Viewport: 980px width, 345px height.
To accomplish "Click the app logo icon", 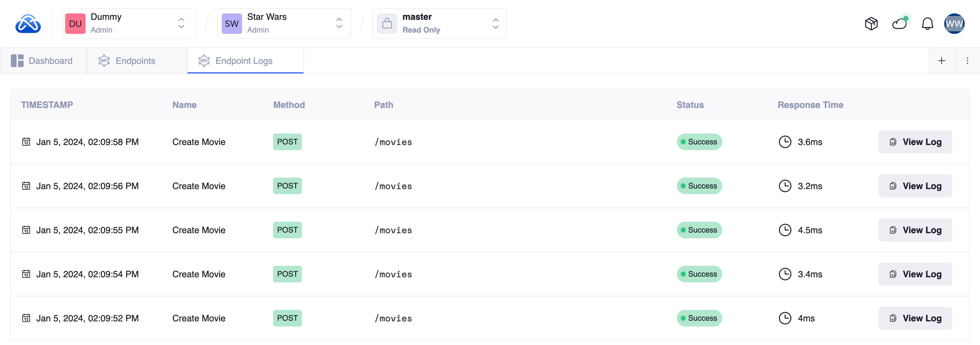I will (x=28, y=24).
